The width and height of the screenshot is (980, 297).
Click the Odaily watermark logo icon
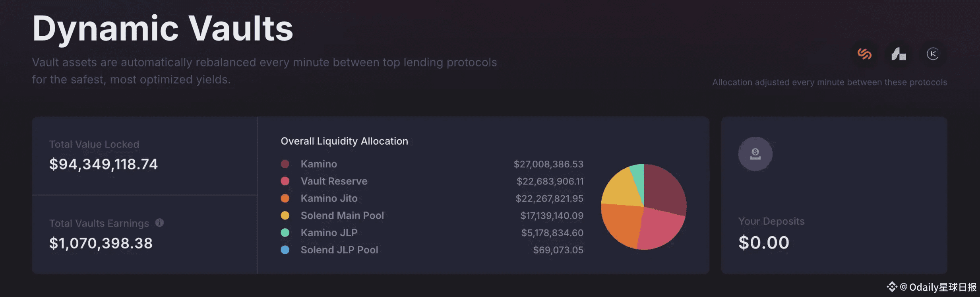pyautogui.click(x=892, y=287)
